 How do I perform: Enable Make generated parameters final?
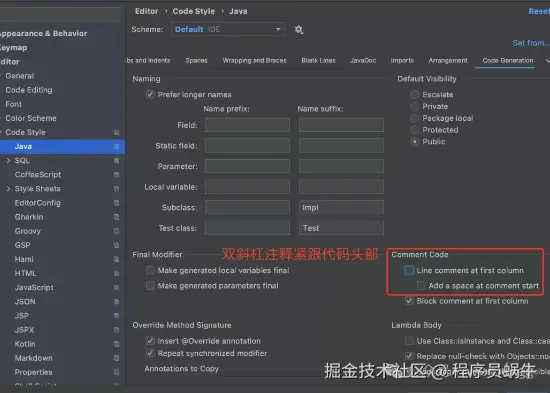coord(150,286)
